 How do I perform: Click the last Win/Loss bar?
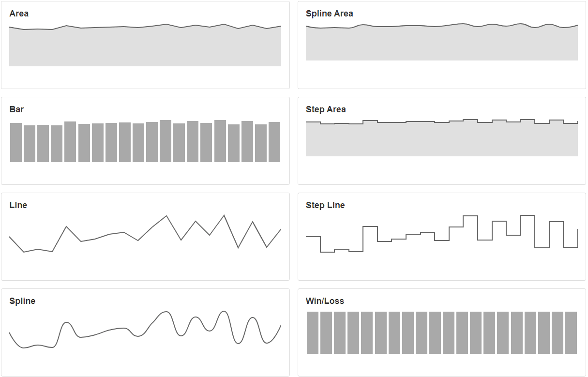571,332
